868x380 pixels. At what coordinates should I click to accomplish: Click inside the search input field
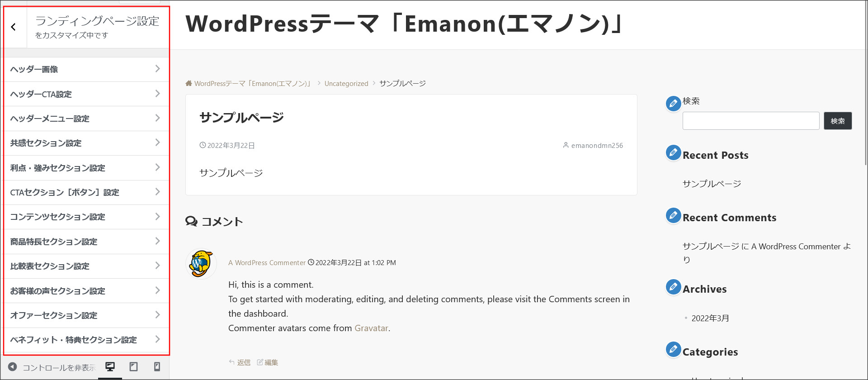click(750, 120)
